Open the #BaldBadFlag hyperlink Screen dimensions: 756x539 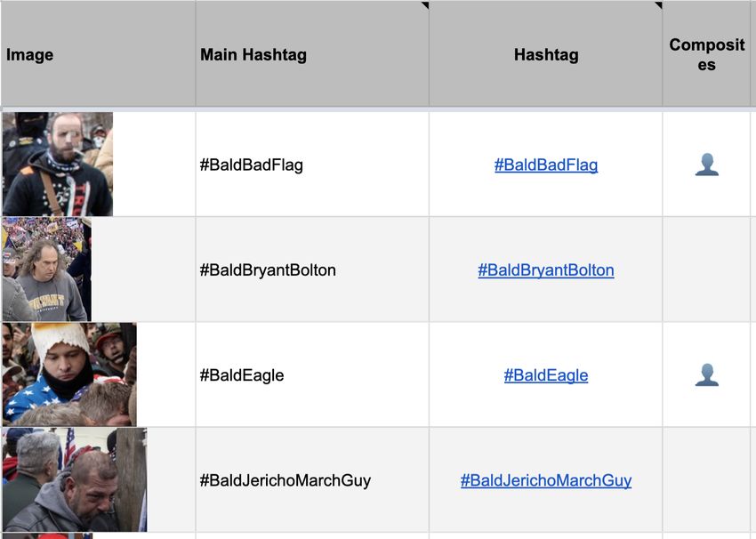tap(546, 165)
